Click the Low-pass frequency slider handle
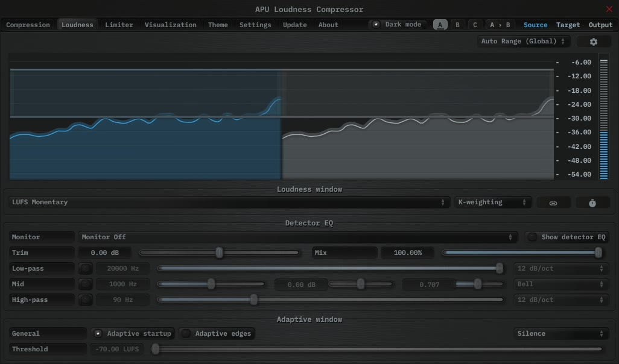 500,269
